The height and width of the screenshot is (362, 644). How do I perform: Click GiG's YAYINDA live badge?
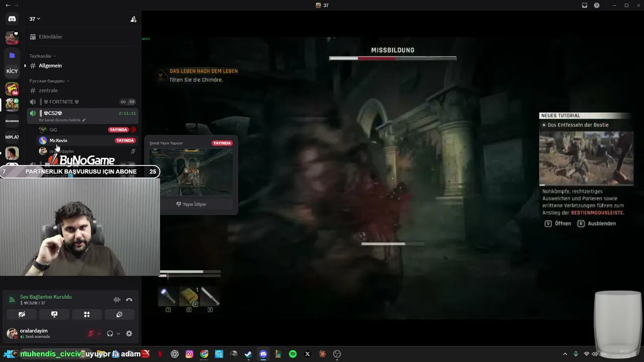pyautogui.click(x=118, y=130)
